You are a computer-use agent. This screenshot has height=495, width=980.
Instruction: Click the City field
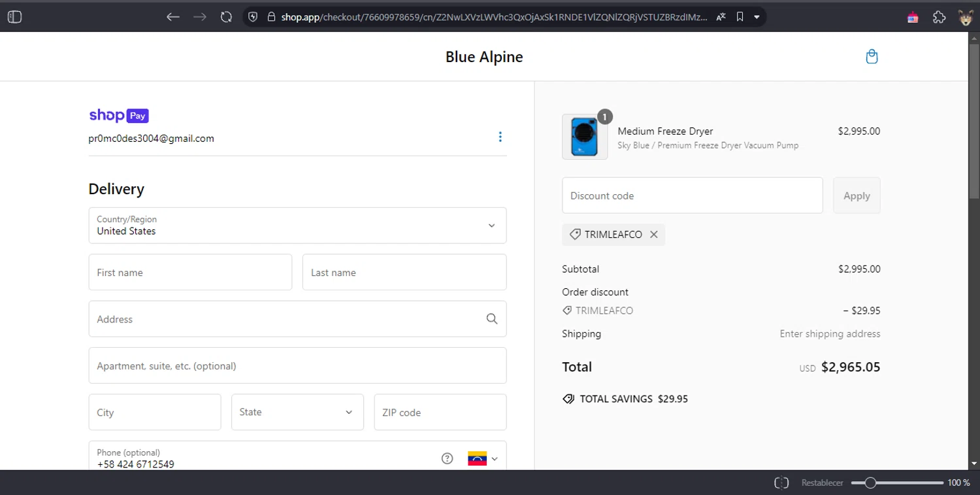click(x=155, y=412)
